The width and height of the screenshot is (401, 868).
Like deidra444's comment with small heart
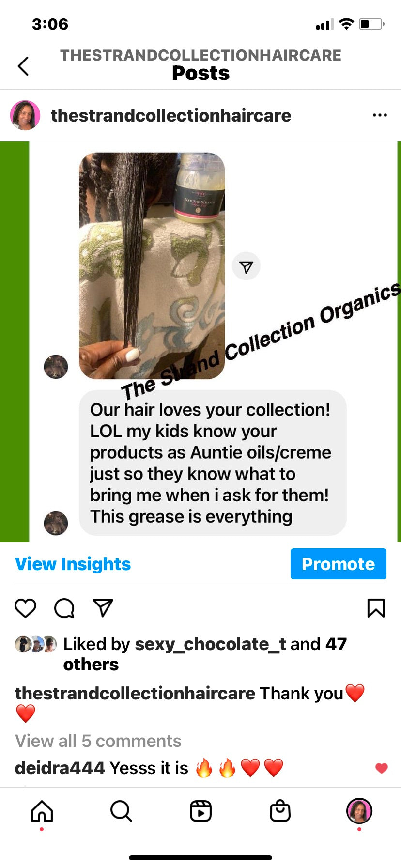pos(382,768)
